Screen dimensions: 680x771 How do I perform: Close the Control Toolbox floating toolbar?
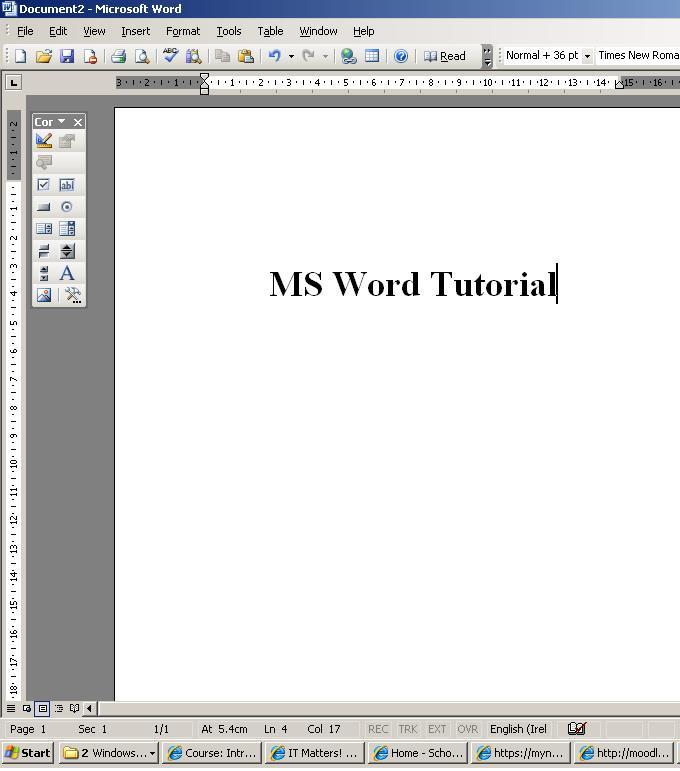pos(78,122)
